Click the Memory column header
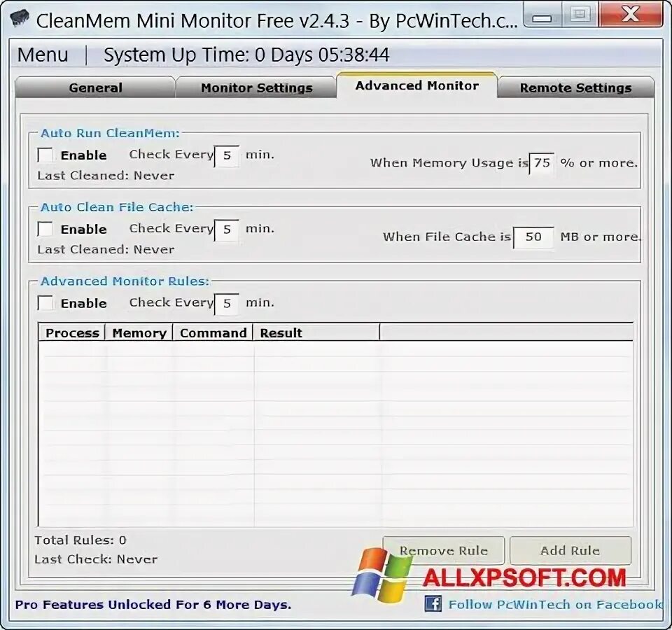This screenshot has height=630, width=672. (x=139, y=332)
